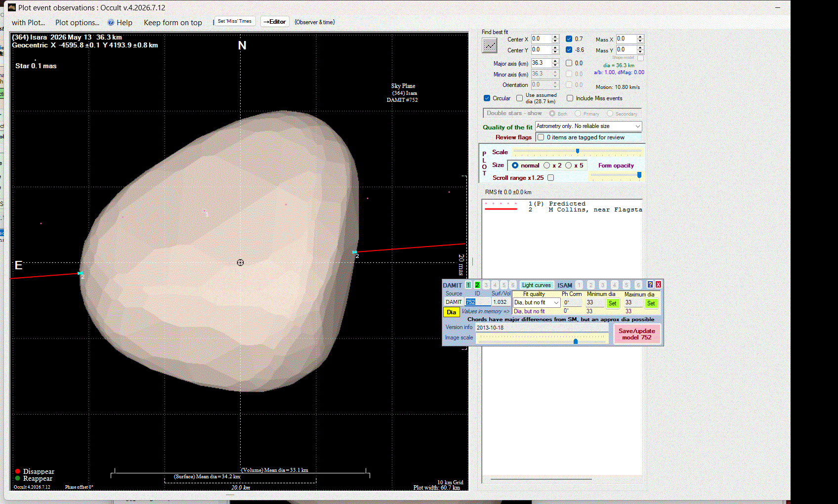The image size is (838, 504).
Task: Click the Center Y value field
Action: [x=542, y=49]
